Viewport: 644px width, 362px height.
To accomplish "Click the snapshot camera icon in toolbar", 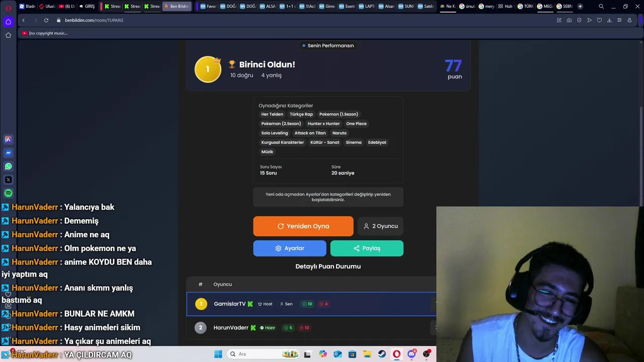I will 569,20.
